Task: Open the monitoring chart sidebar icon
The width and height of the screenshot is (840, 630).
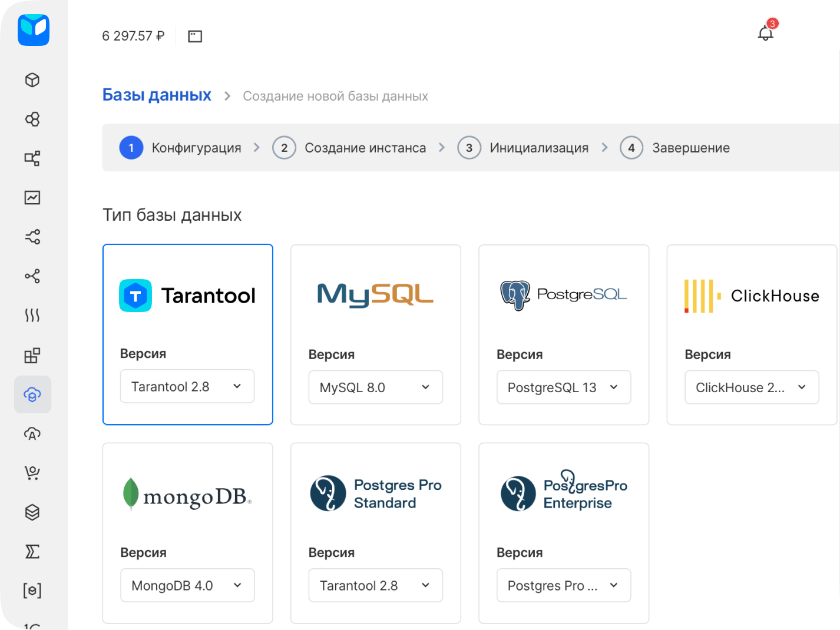Action: [32, 198]
